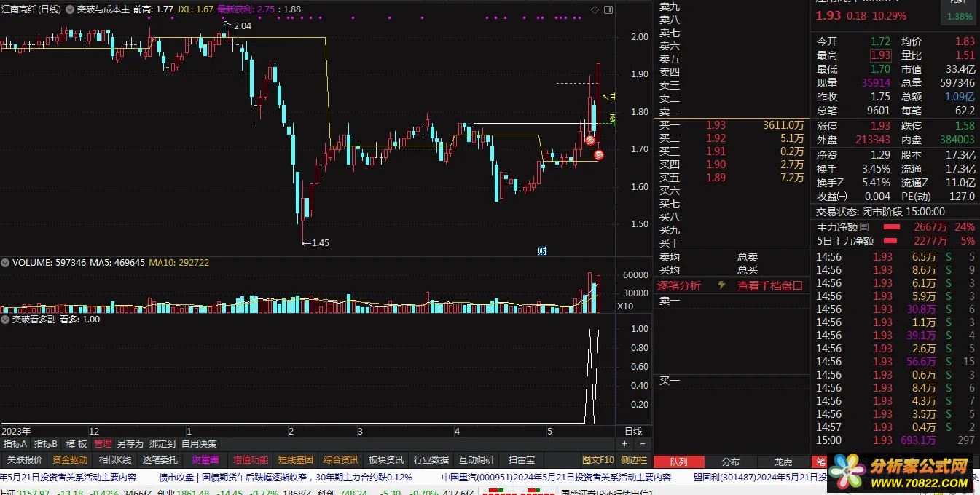This screenshot has width=980, height=495.
Task: Click 另存为 to save template
Action: (x=130, y=443)
